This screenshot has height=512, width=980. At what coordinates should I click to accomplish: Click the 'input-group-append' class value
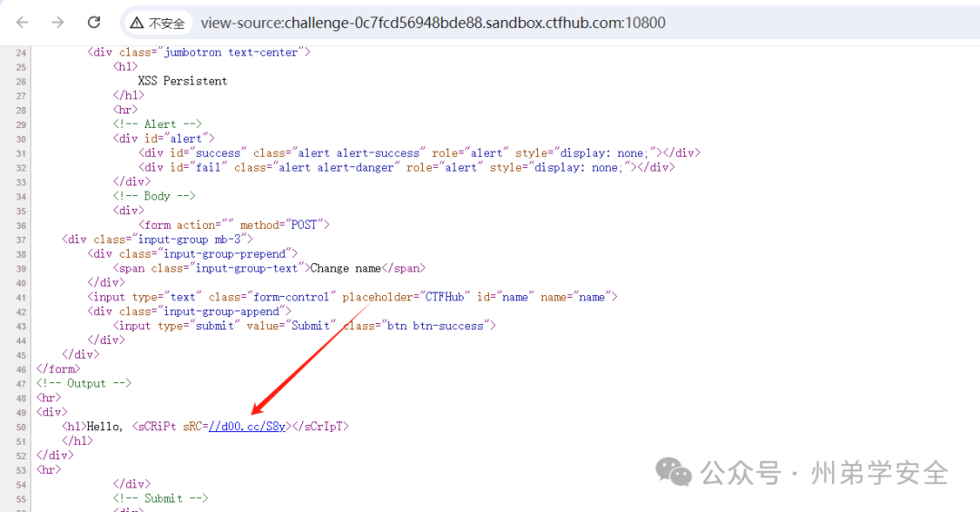pyautogui.click(x=221, y=311)
